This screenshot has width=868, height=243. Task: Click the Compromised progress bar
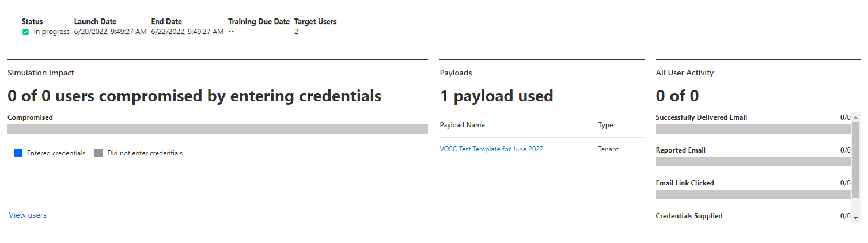218,129
